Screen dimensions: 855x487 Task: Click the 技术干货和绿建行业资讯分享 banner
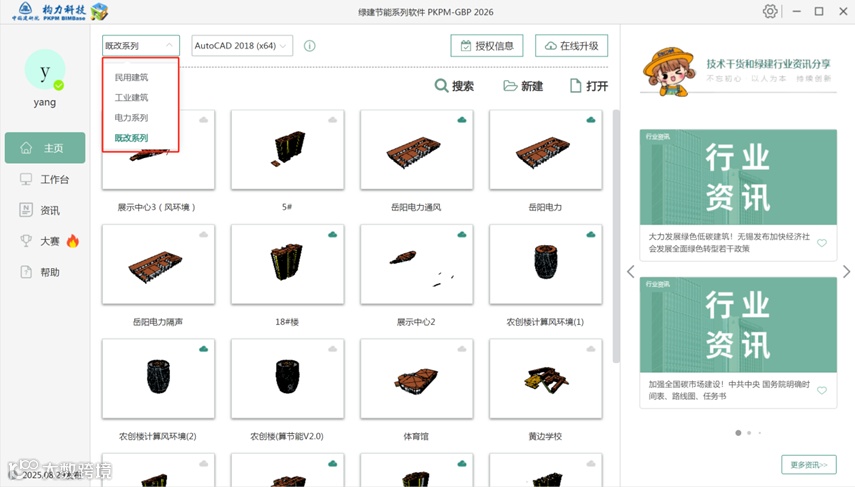[x=738, y=72]
